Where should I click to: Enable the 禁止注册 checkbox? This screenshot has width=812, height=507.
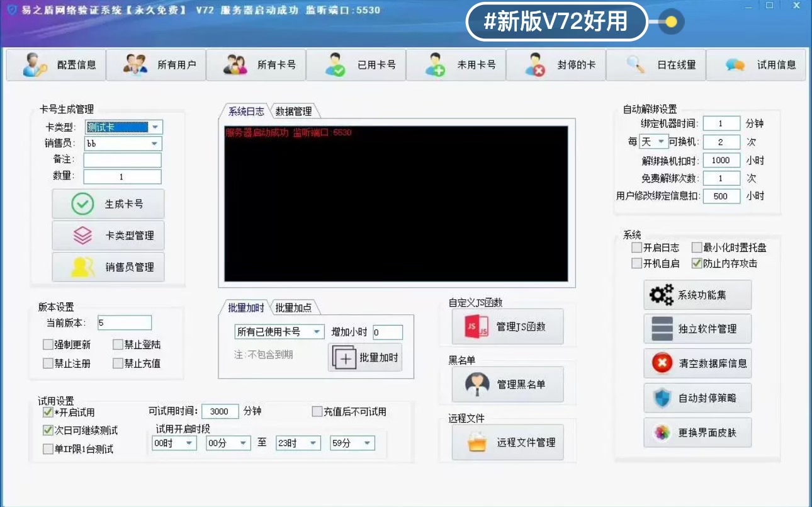(48, 363)
